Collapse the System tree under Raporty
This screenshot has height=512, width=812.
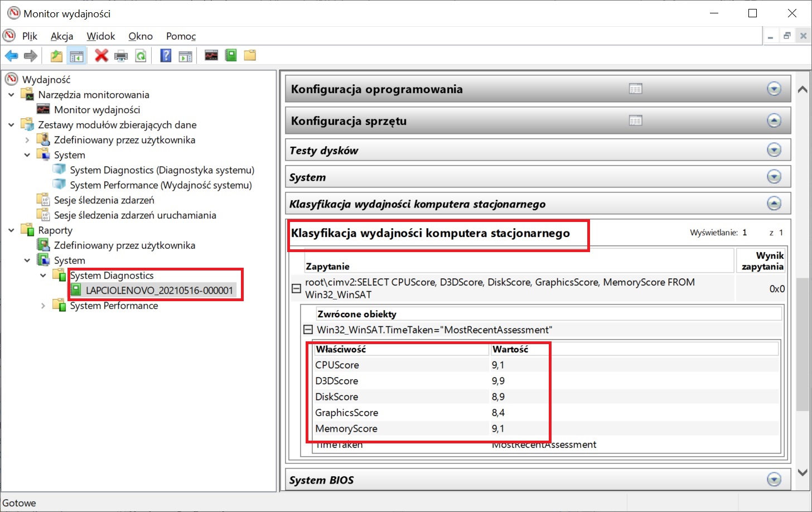(x=26, y=260)
